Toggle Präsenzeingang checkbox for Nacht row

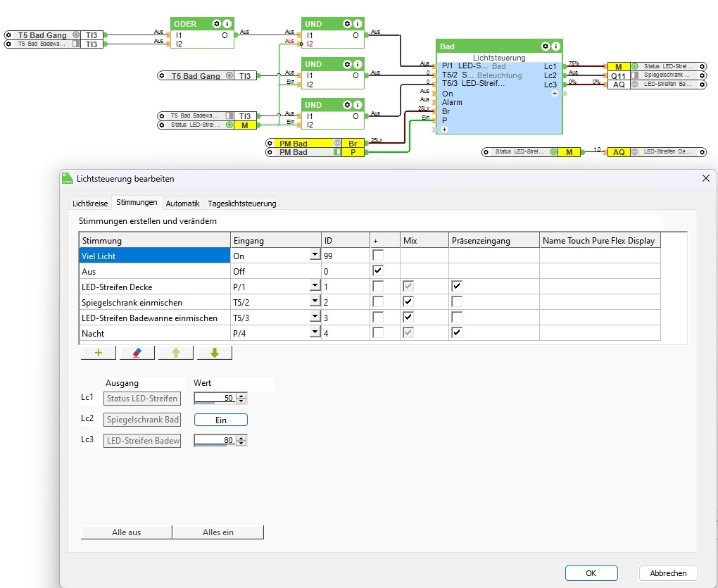point(457,332)
